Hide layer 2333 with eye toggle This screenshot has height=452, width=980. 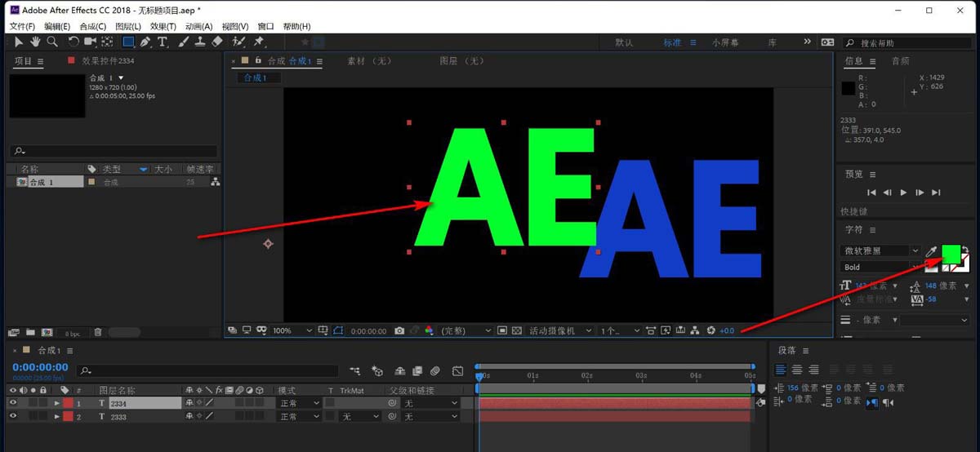point(12,416)
